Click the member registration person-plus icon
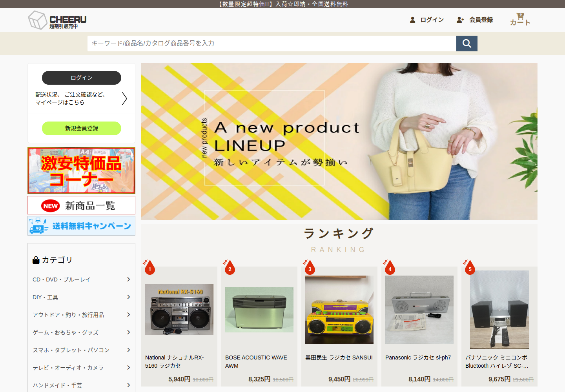 click(460, 20)
